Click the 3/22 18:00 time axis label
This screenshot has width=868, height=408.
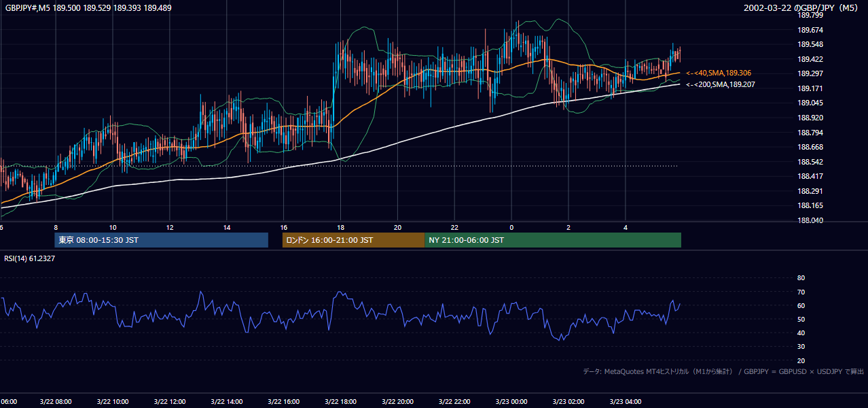[x=341, y=402]
